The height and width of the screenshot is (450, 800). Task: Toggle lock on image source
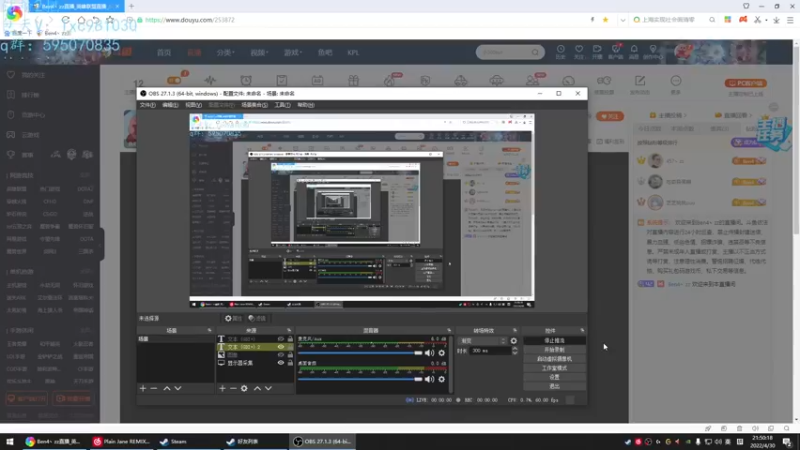290,355
